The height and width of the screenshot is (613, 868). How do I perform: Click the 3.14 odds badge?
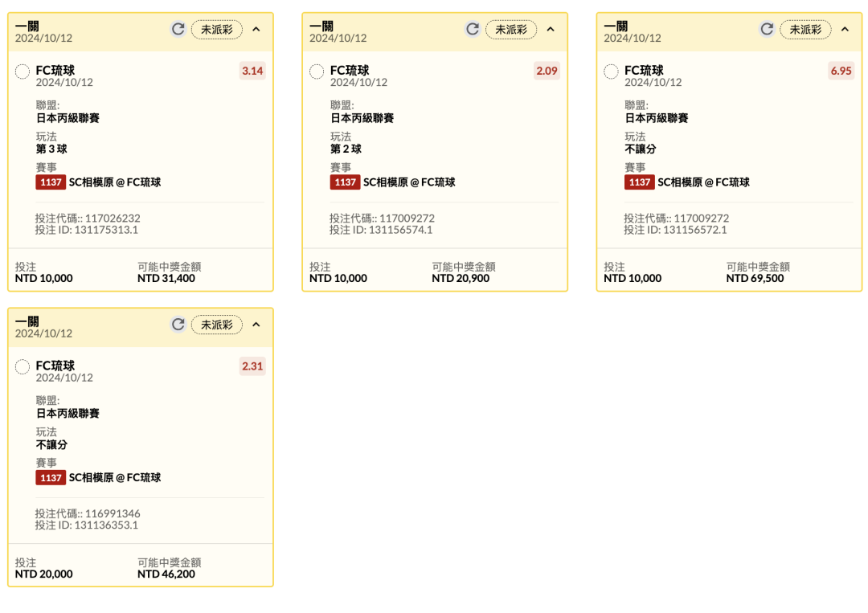[252, 71]
